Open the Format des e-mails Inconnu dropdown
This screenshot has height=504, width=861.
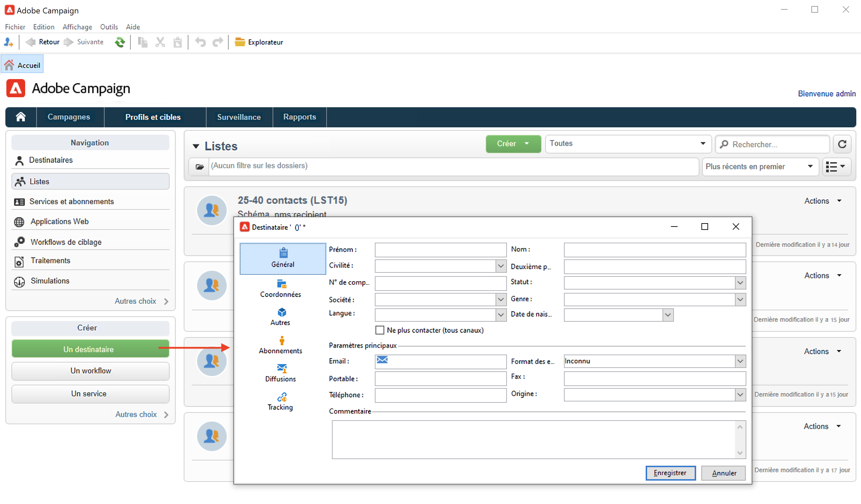tap(740, 361)
